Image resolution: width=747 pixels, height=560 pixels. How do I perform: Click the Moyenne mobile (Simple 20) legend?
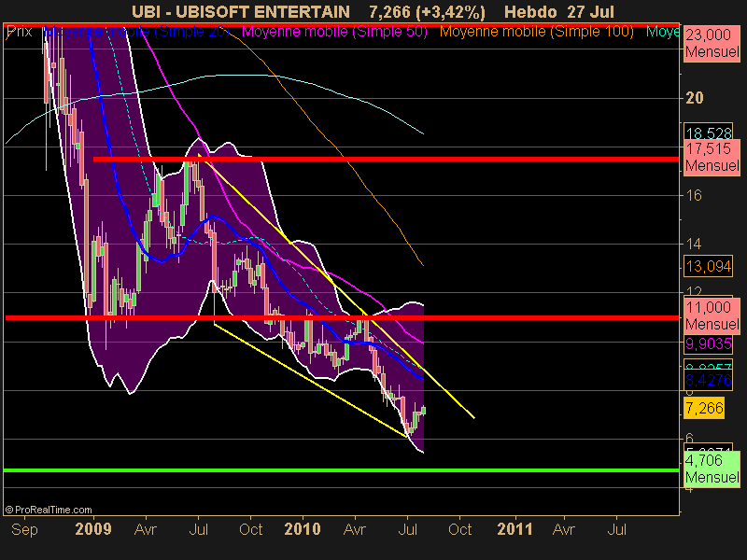pyautogui.click(x=136, y=32)
